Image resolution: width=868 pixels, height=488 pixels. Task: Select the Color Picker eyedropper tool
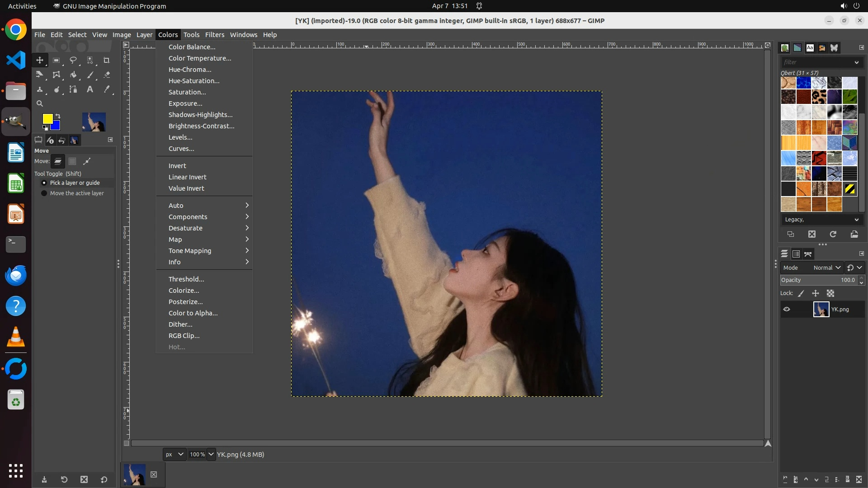click(107, 89)
